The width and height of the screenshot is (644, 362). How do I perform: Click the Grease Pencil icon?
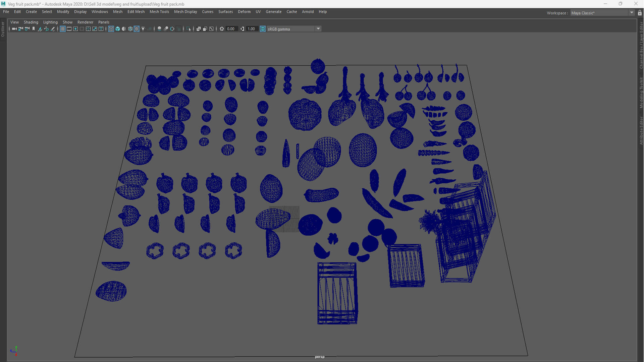[x=53, y=29]
